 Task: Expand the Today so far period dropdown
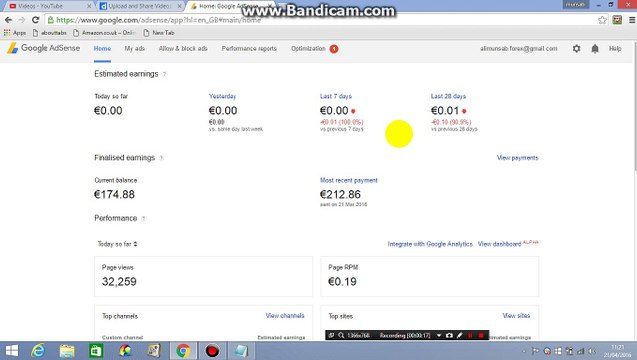(x=117, y=244)
